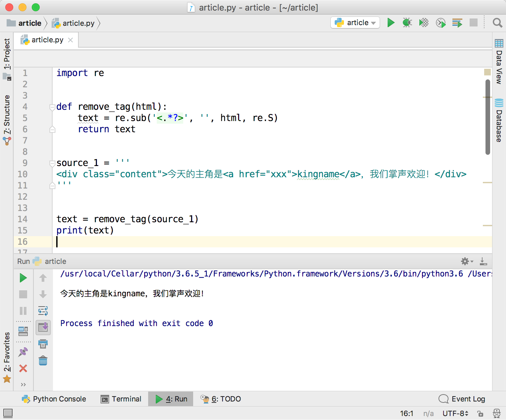Image resolution: width=506 pixels, height=420 pixels.
Task: Print the Run console output
Action: (43, 344)
